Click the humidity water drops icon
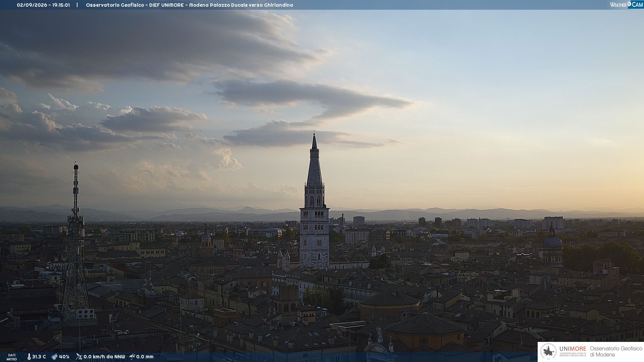This screenshot has height=362, width=644. point(54,357)
